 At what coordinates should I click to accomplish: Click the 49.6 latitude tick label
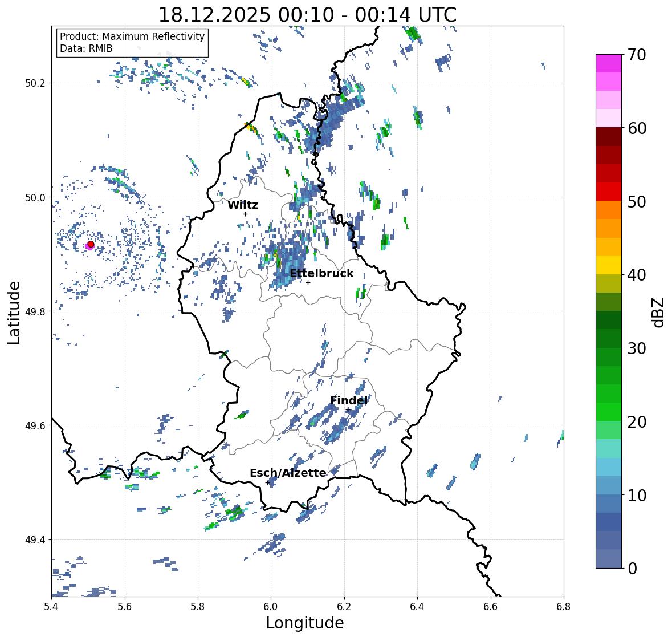pyautogui.click(x=35, y=426)
